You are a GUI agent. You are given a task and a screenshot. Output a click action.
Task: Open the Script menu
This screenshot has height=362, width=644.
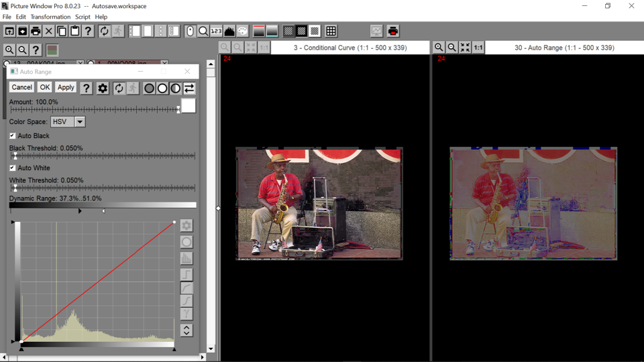tap(83, 17)
